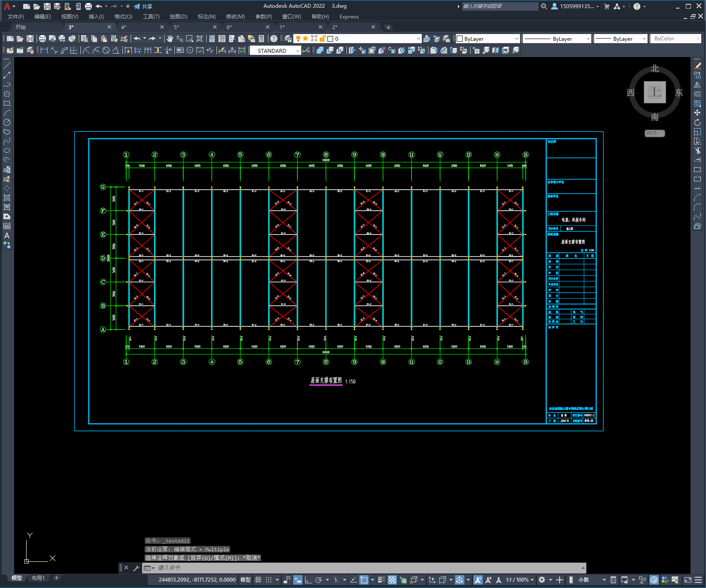Close the 4* drawing tab
The width and height of the screenshot is (706, 588).
[162, 27]
